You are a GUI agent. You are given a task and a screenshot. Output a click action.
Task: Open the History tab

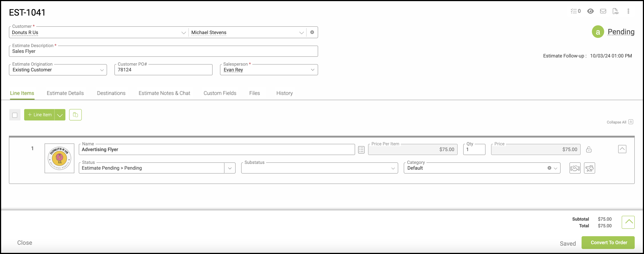tap(284, 93)
